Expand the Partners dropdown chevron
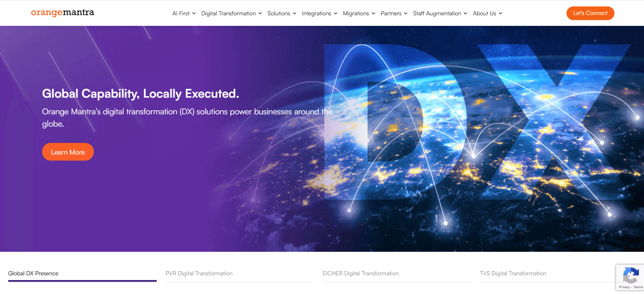 406,14
